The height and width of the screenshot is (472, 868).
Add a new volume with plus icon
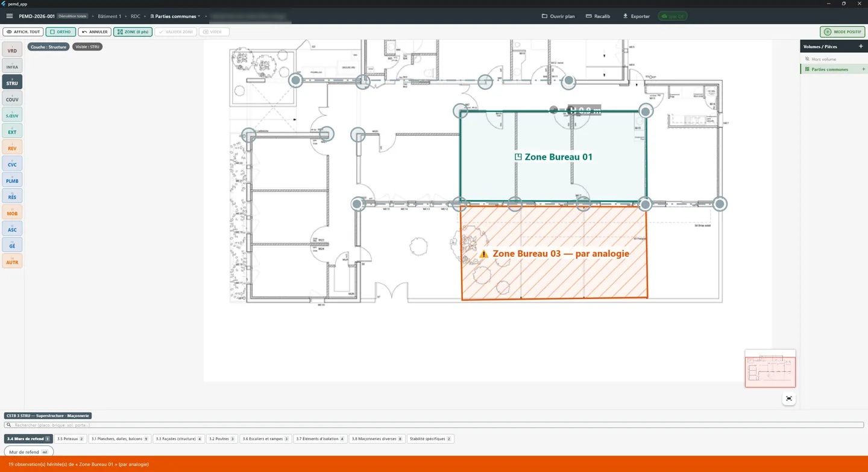(x=861, y=46)
